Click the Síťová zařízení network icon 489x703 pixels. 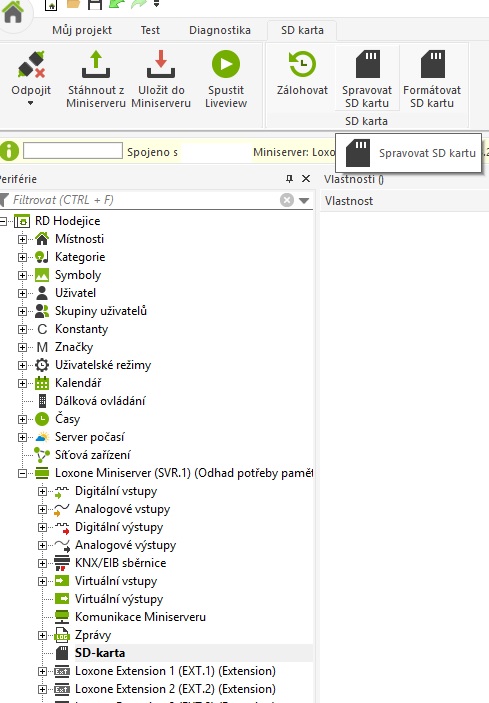(42, 455)
